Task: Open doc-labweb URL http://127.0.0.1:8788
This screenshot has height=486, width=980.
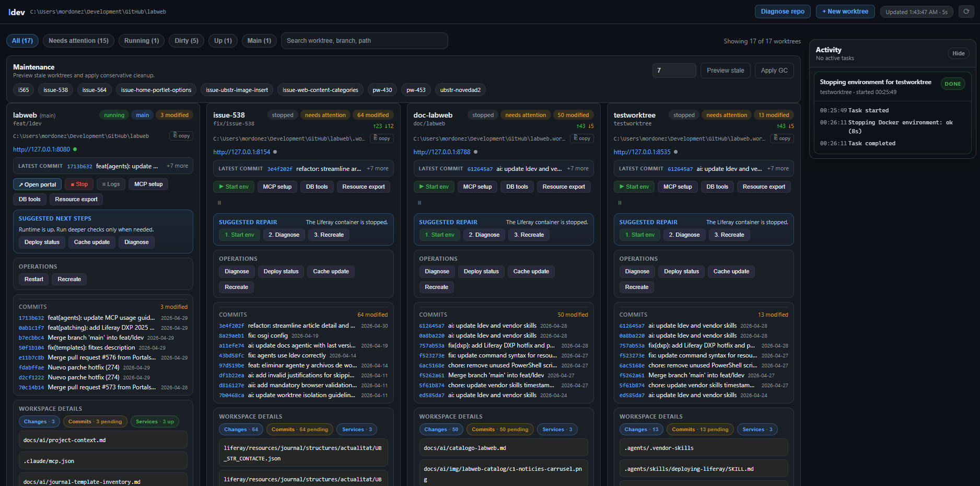Action: coord(441,152)
